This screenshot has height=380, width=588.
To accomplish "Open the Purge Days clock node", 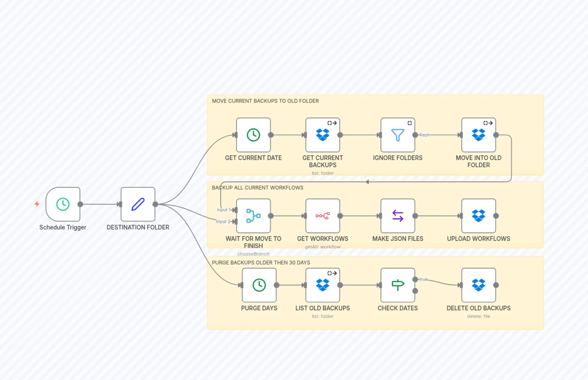I will coord(259,285).
